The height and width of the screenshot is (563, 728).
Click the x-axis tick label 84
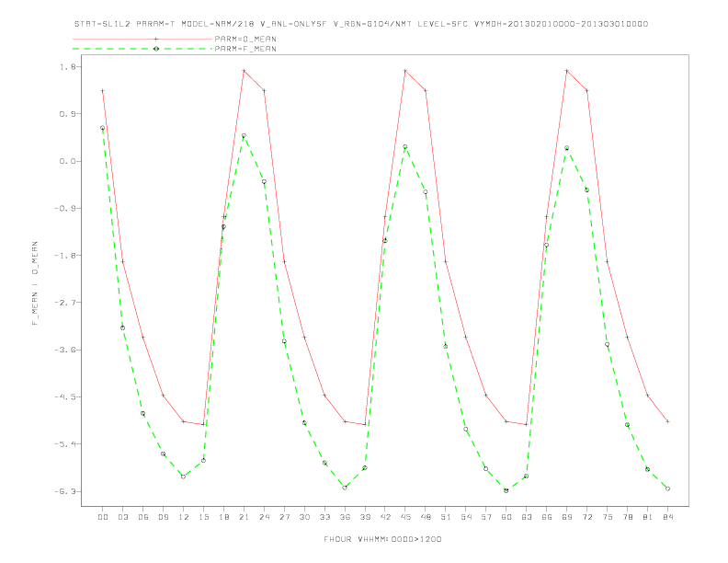pos(667,517)
